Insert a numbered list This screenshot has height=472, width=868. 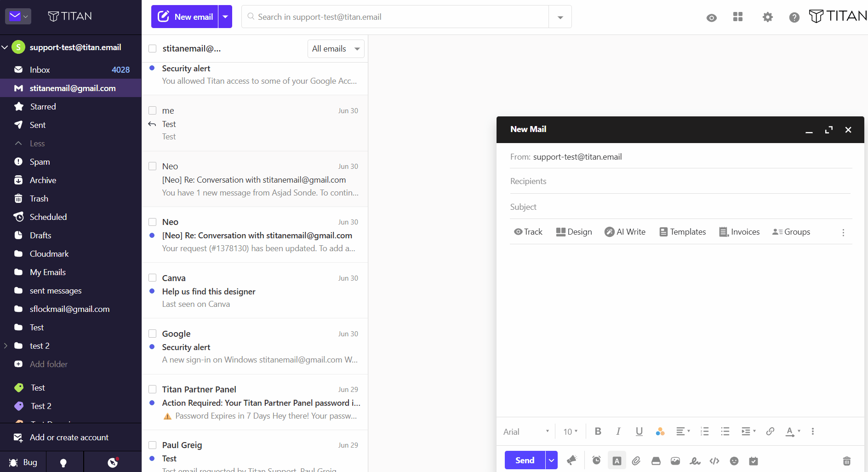point(704,432)
